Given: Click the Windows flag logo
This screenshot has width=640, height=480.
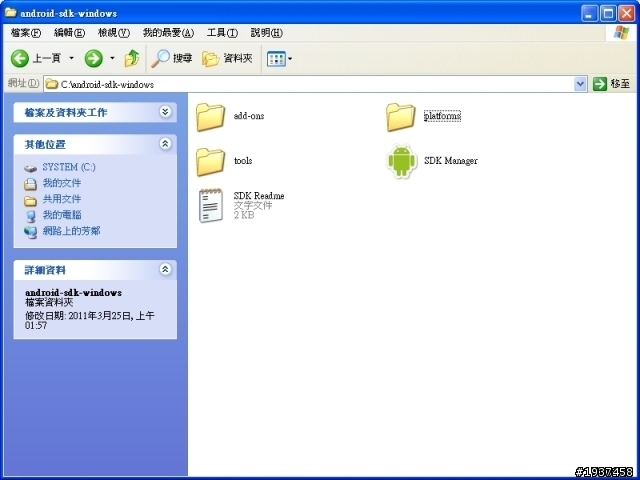Looking at the screenshot, I should (x=622, y=33).
